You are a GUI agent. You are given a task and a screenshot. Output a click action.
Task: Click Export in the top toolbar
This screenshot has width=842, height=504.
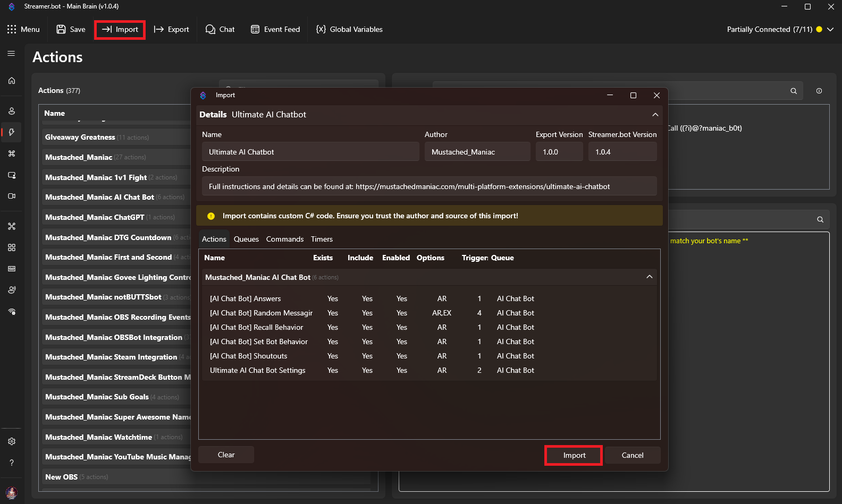point(171,29)
